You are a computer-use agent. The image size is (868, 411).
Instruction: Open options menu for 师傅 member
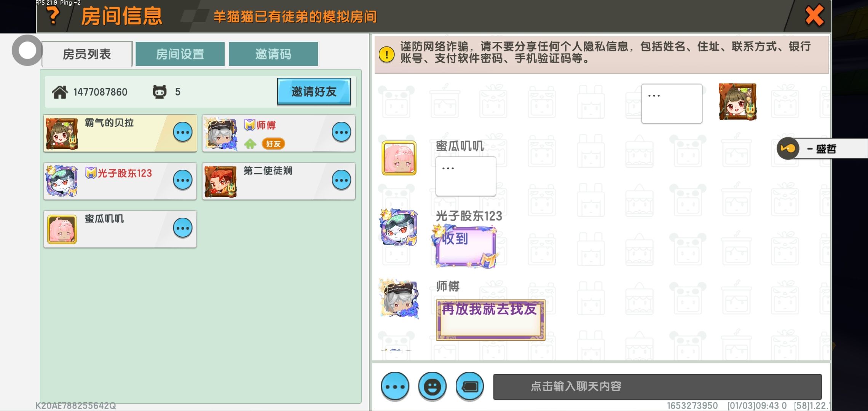pyautogui.click(x=341, y=132)
